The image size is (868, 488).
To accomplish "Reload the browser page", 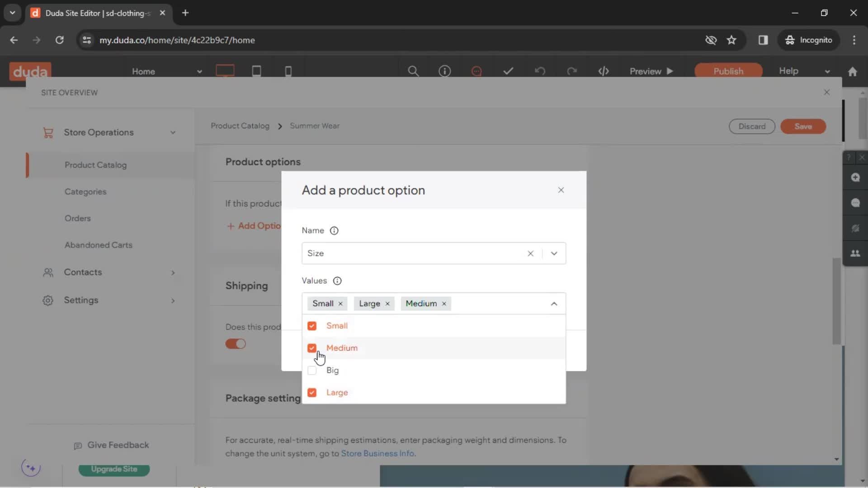I will click(x=59, y=40).
